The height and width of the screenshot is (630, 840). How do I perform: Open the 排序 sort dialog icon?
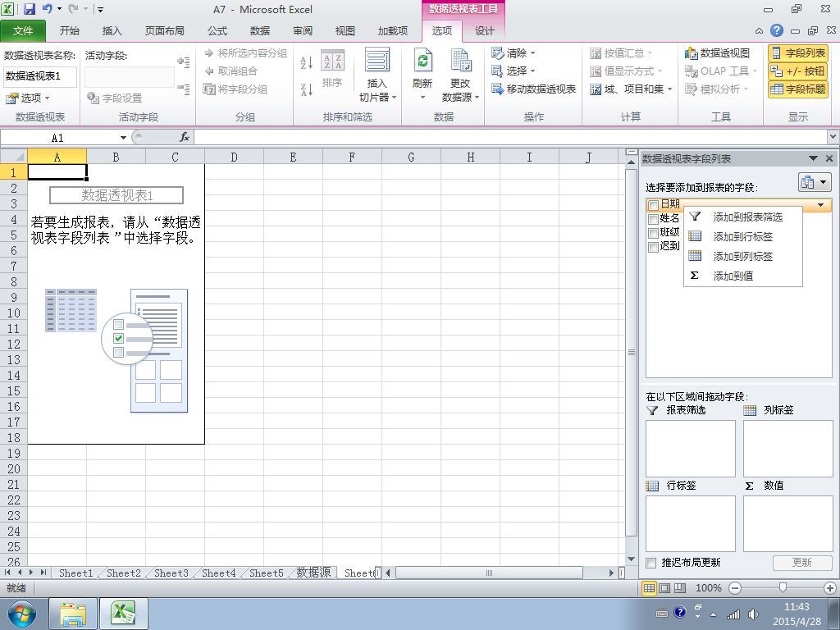(x=333, y=69)
